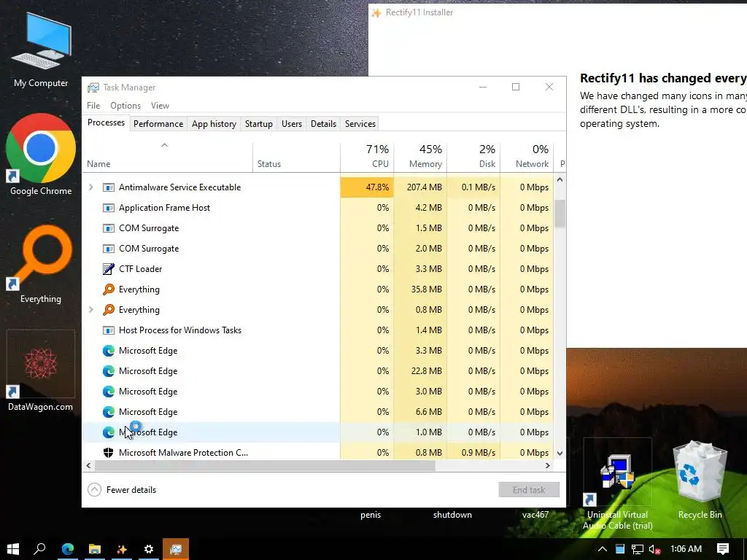
Task: Click the taskbar clock showing 1:06 AM
Action: point(686,549)
